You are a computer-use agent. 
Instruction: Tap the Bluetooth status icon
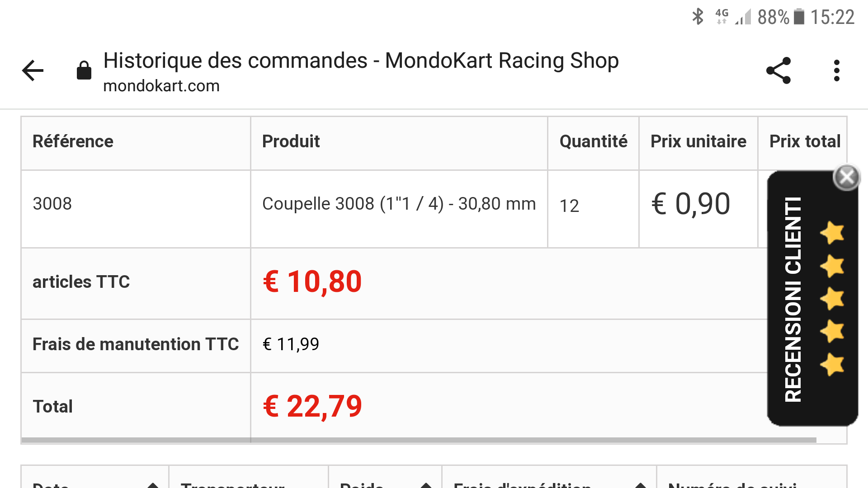(698, 17)
